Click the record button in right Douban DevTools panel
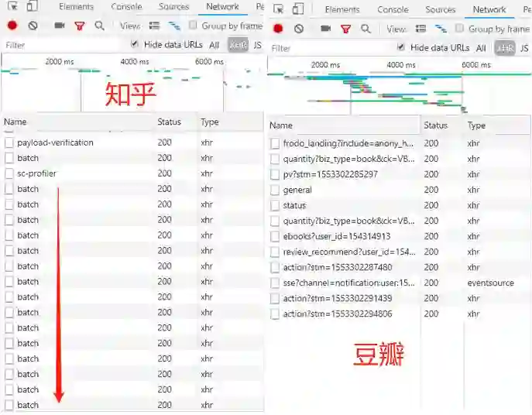 (x=278, y=29)
